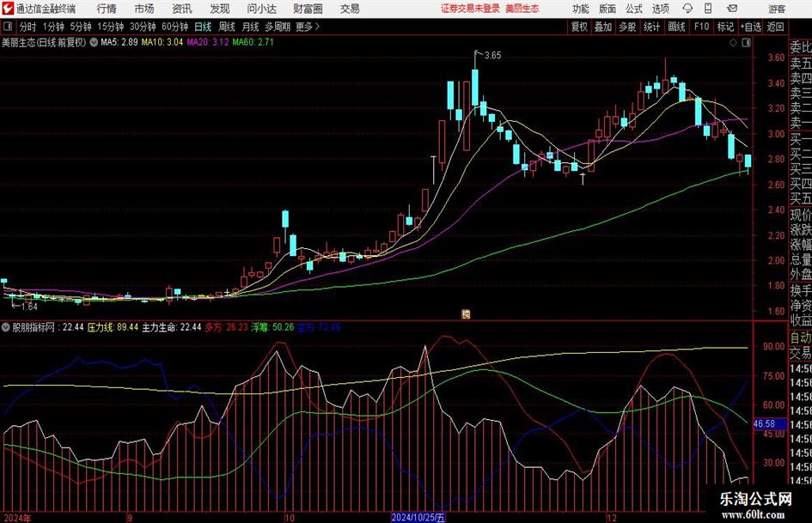Open the 功能 menu
The image size is (812, 523).
[x=581, y=9]
